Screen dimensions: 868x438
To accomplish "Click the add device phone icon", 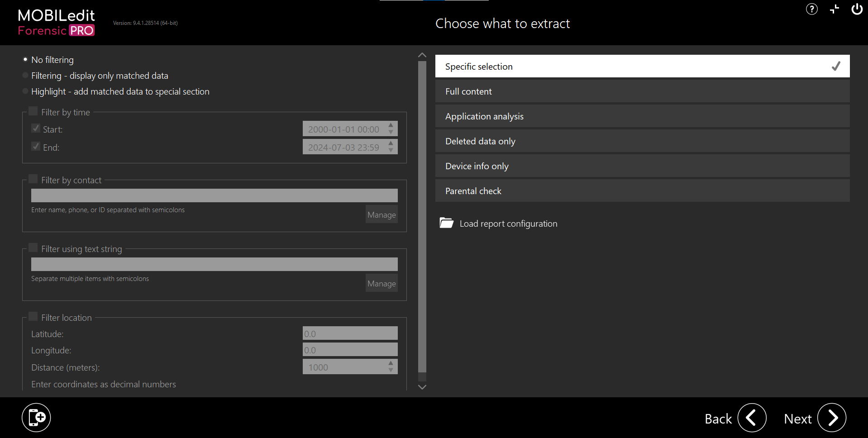I will click(36, 417).
